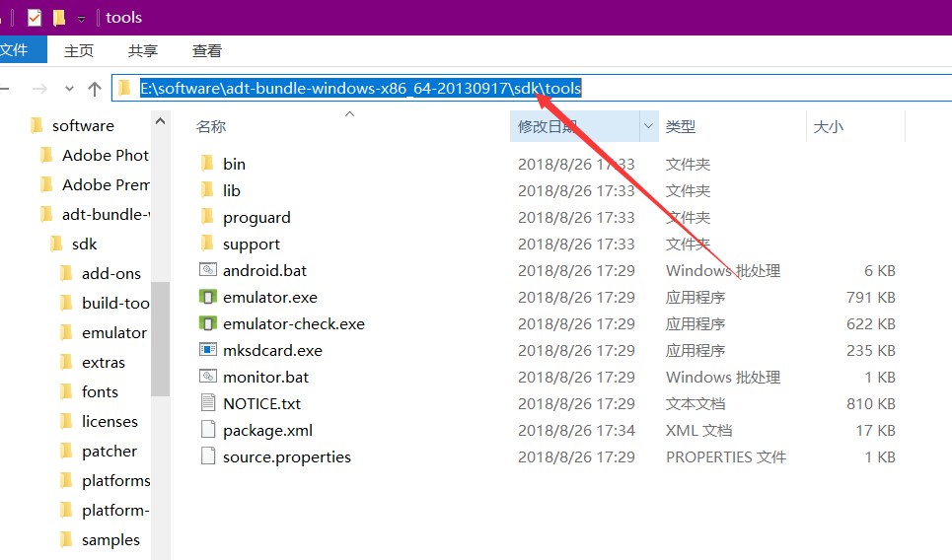Select software in the navigation tree

coord(83,125)
